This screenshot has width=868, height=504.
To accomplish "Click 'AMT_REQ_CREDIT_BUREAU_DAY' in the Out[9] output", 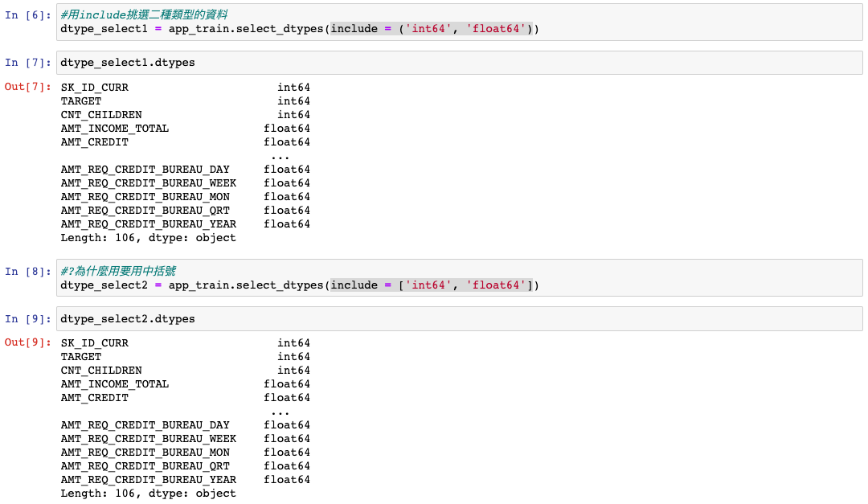I will (145, 425).
